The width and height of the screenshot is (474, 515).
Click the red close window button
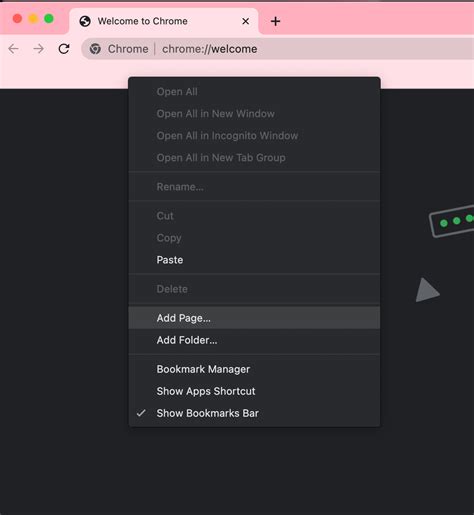(17, 19)
